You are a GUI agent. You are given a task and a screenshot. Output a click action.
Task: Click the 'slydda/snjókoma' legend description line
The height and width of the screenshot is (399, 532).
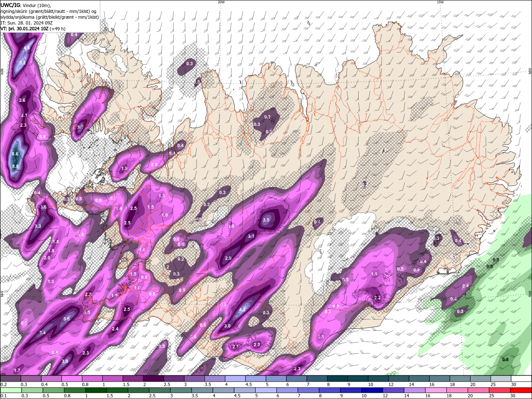(49, 17)
